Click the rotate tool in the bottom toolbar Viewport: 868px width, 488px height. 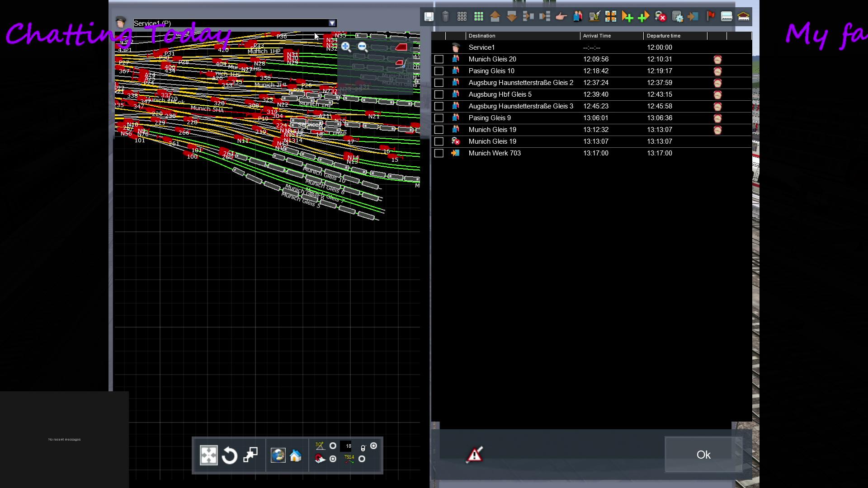(x=230, y=455)
